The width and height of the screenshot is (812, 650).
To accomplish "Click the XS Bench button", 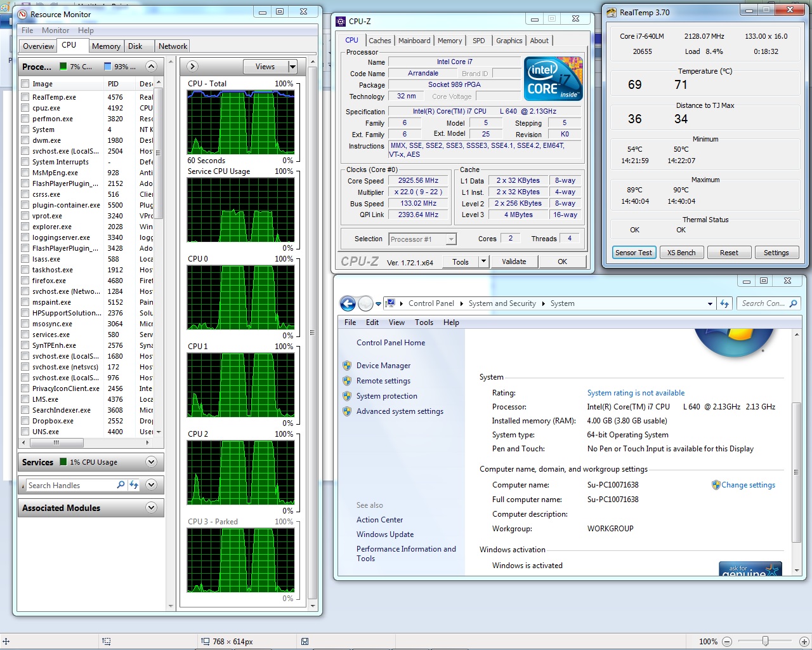I will pos(681,253).
